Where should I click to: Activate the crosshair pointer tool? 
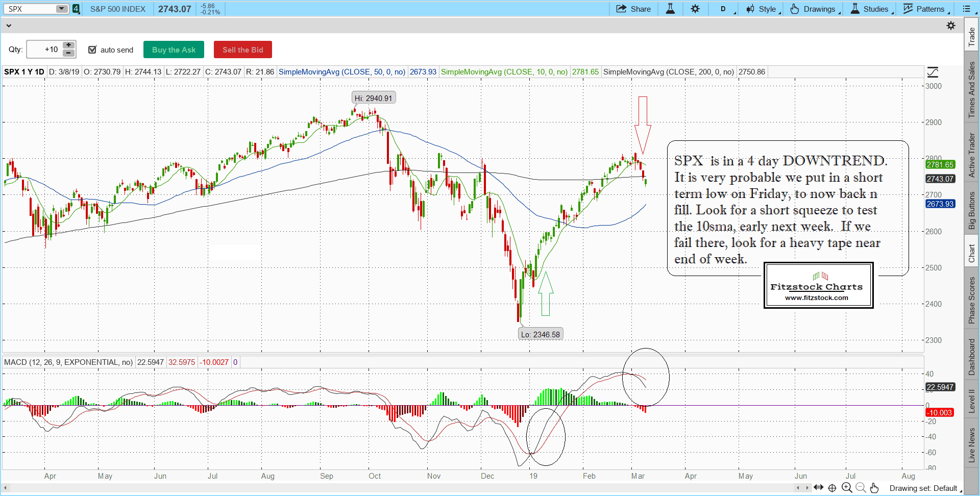tap(832, 488)
